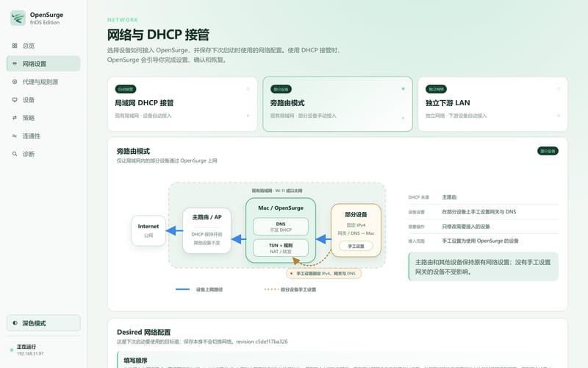The image size is (588, 368).
Task: Click IP address 192.168.31.97 in sidebar
Action: 30,353
